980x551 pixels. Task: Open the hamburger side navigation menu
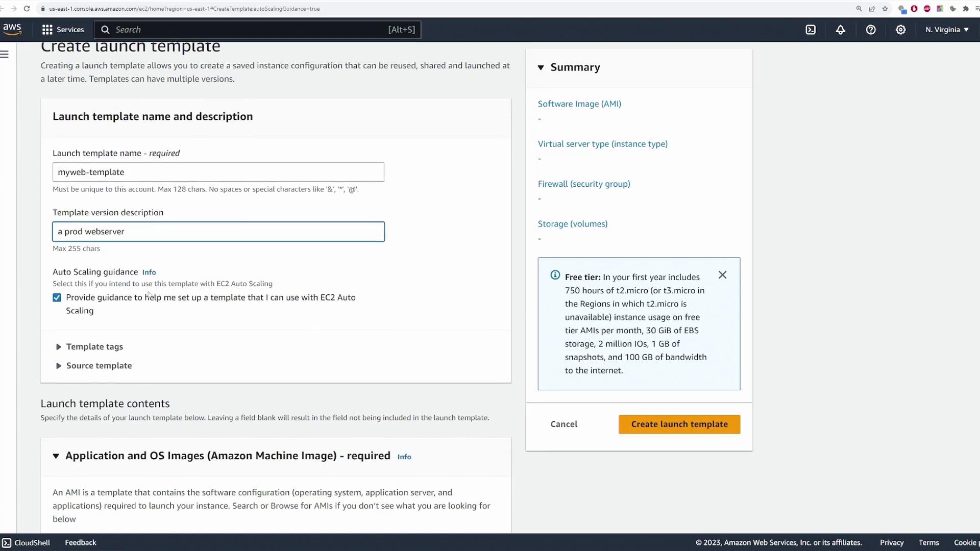click(5, 54)
